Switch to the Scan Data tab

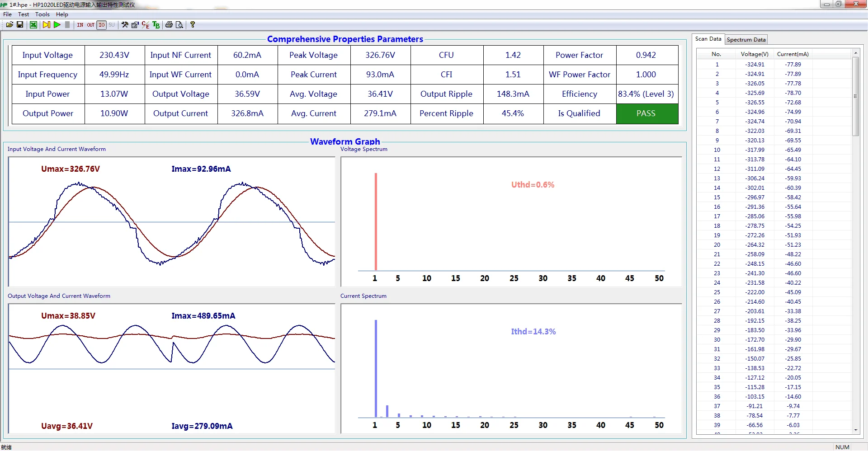(x=708, y=39)
